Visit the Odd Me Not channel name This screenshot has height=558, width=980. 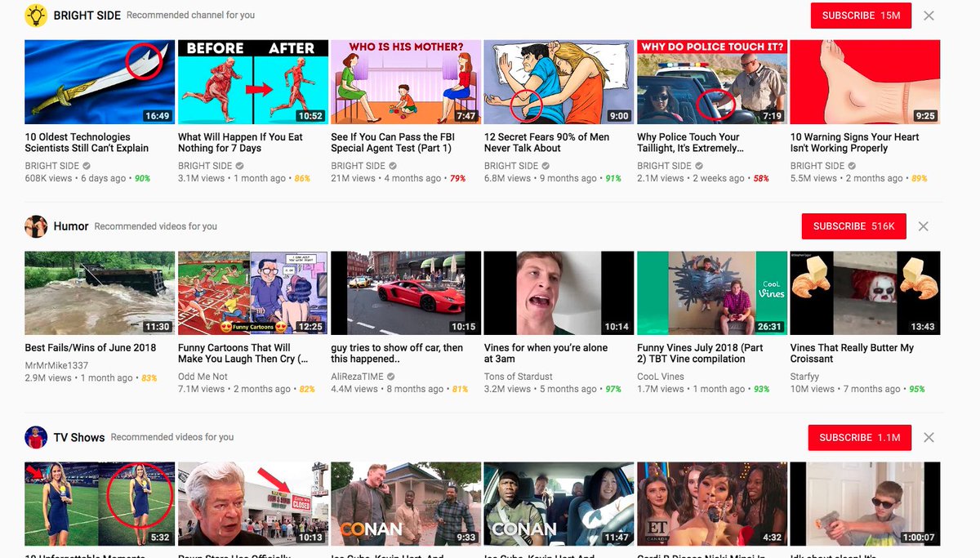click(203, 377)
